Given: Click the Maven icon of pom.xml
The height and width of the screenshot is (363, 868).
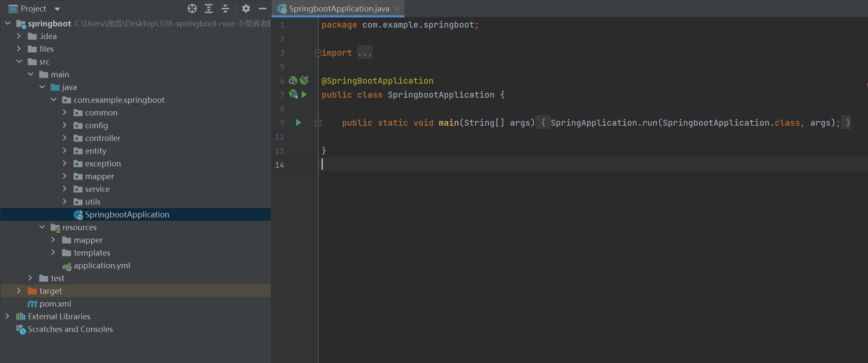Looking at the screenshot, I should pos(32,304).
